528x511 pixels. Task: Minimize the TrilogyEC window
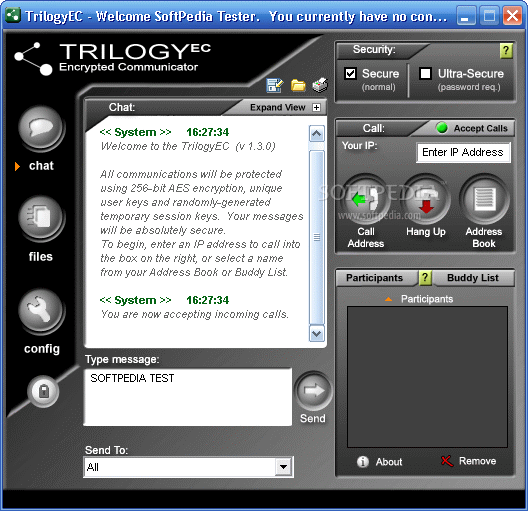click(x=466, y=16)
